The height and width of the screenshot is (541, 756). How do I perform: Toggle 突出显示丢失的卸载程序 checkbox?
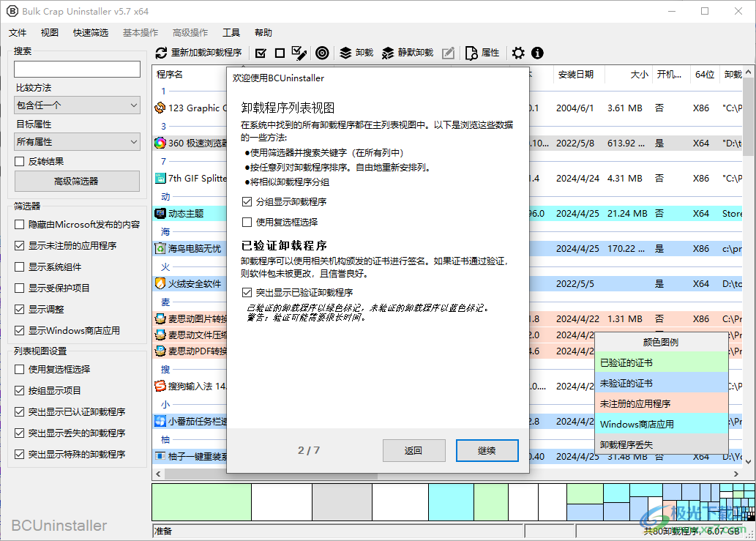[x=19, y=433]
